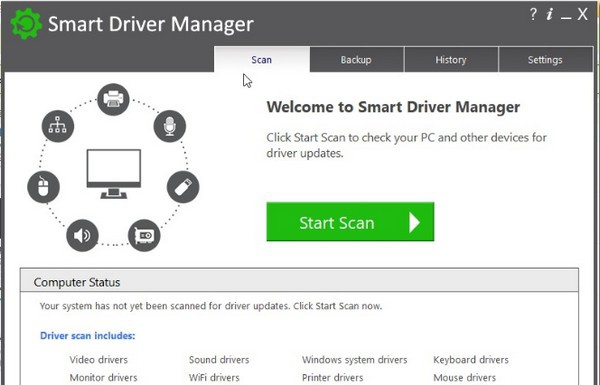
Task: Select the Scan tab
Action: (x=262, y=59)
